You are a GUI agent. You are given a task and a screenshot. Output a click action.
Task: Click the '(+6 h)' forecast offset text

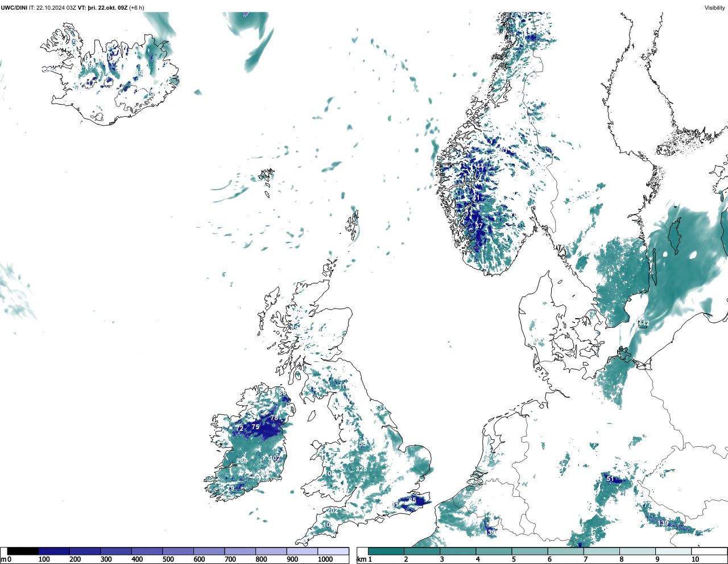pos(137,8)
